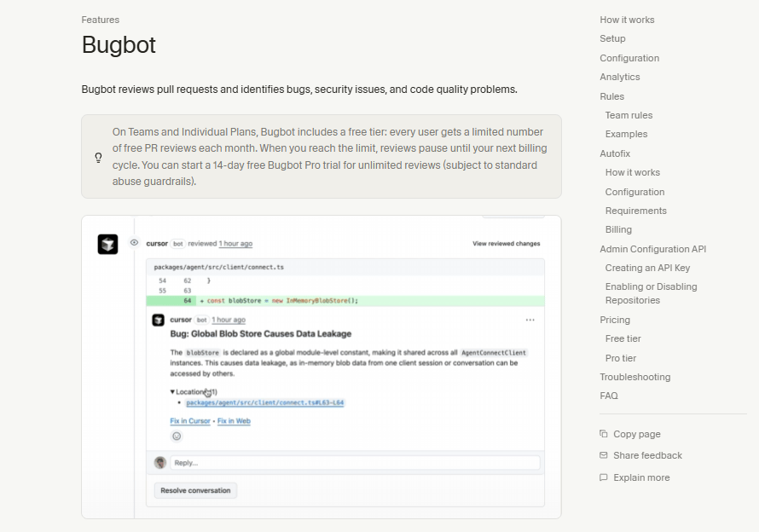Click the reply avatar icon
The width and height of the screenshot is (759, 532).
coord(161,461)
